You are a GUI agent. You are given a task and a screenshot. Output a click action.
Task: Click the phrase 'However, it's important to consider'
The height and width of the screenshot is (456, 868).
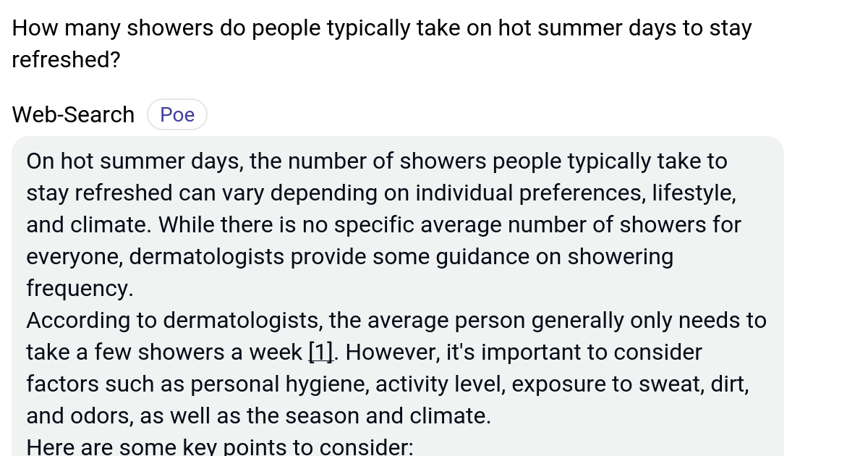[x=524, y=352]
